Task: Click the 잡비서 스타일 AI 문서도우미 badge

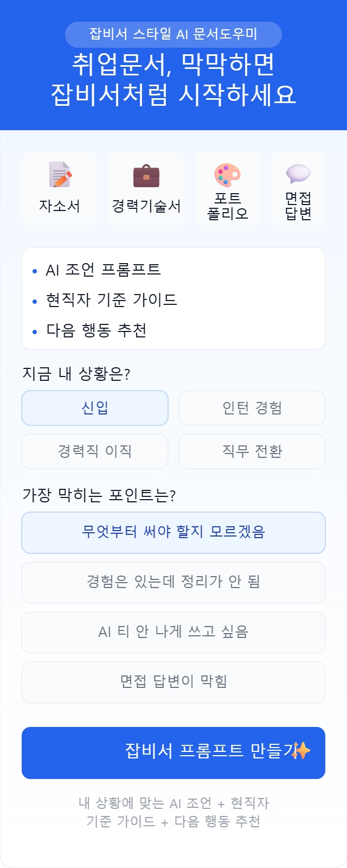Action: point(173,35)
